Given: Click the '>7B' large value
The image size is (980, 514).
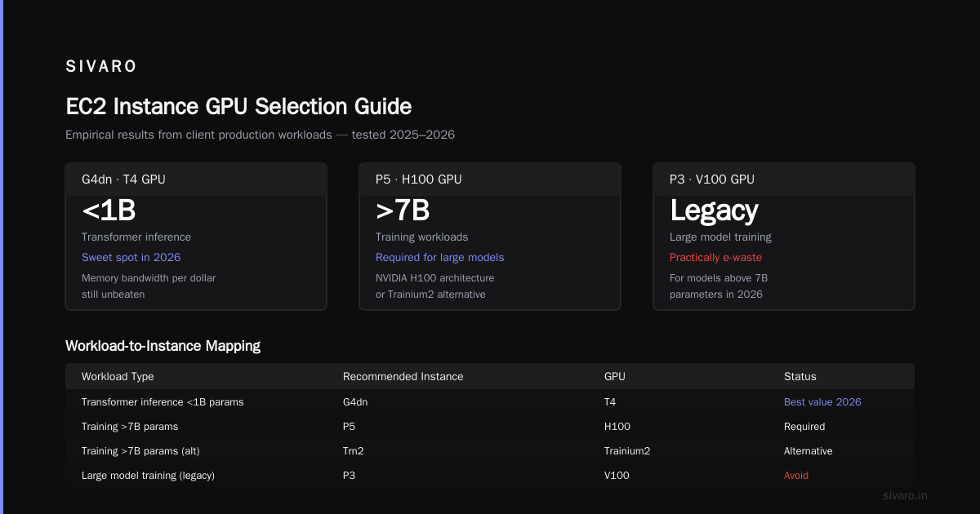Looking at the screenshot, I should pyautogui.click(x=403, y=210).
